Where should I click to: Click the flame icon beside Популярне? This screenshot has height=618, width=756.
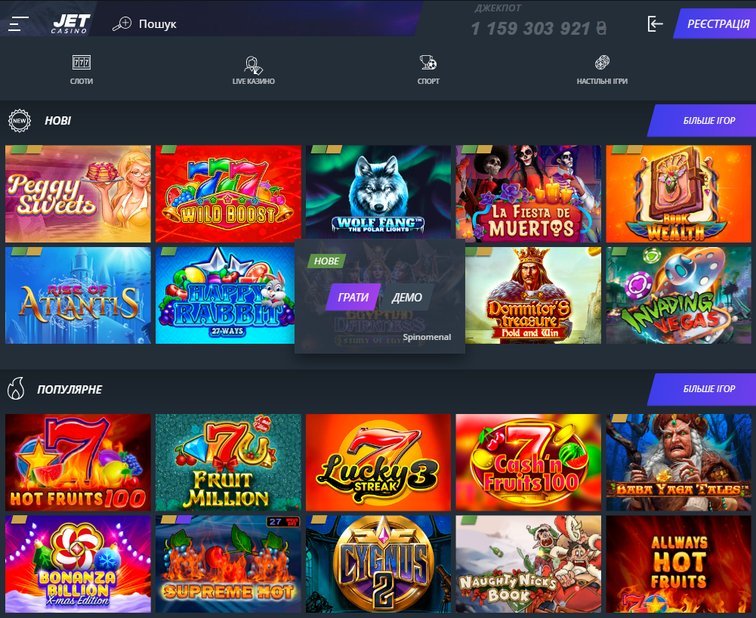pos(16,389)
